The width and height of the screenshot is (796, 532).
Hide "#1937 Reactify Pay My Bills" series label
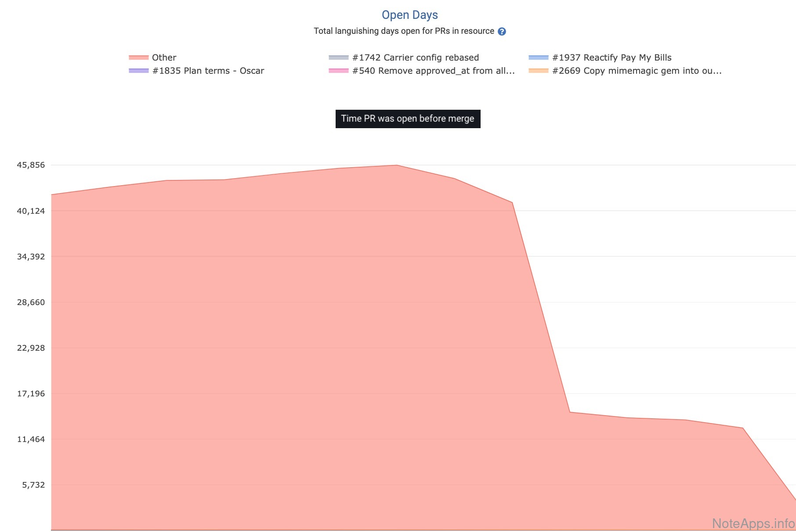pos(611,58)
